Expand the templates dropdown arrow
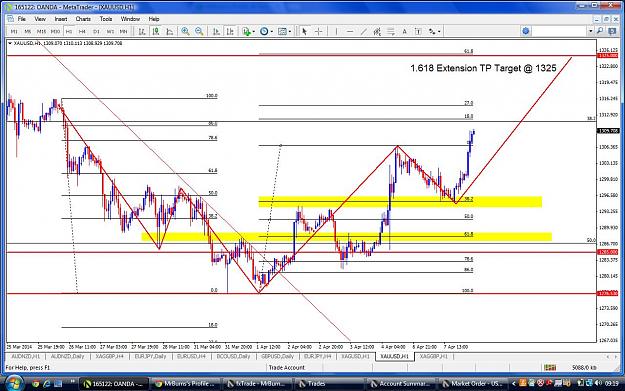 tap(290, 31)
